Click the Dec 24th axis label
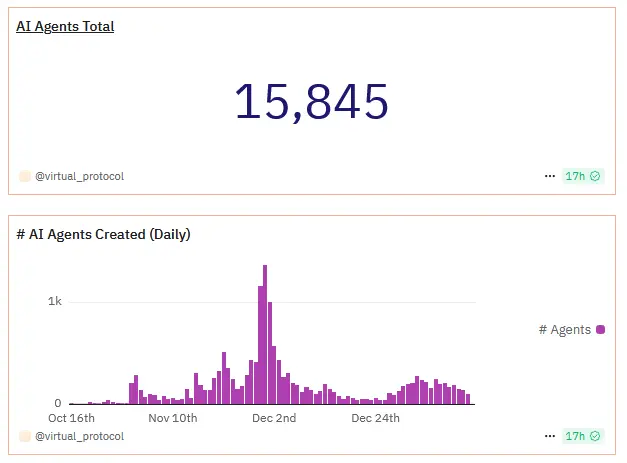This screenshot has height=463, width=627. [375, 418]
